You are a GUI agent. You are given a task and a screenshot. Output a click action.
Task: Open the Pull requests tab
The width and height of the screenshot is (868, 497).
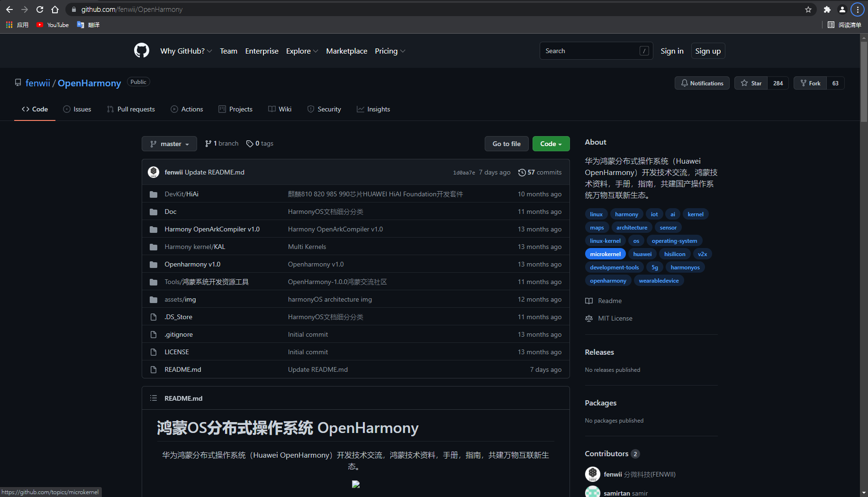point(131,109)
